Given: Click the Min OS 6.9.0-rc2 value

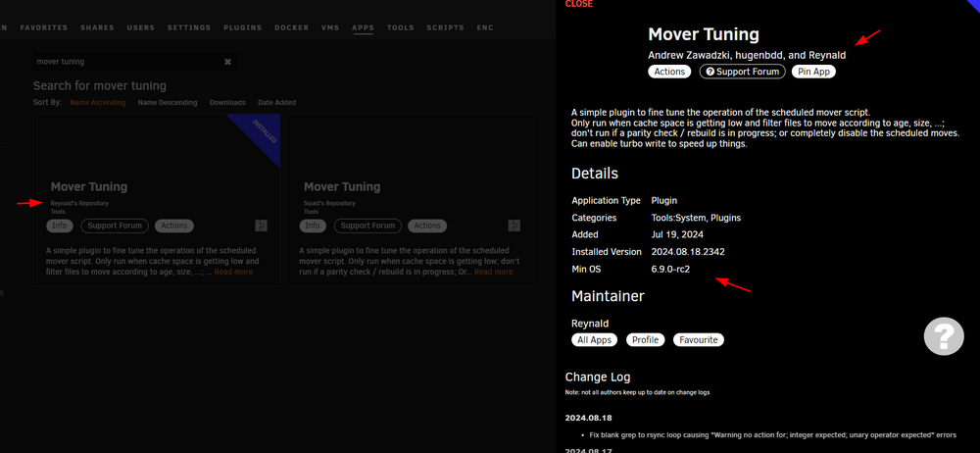Looking at the screenshot, I should click(670, 269).
